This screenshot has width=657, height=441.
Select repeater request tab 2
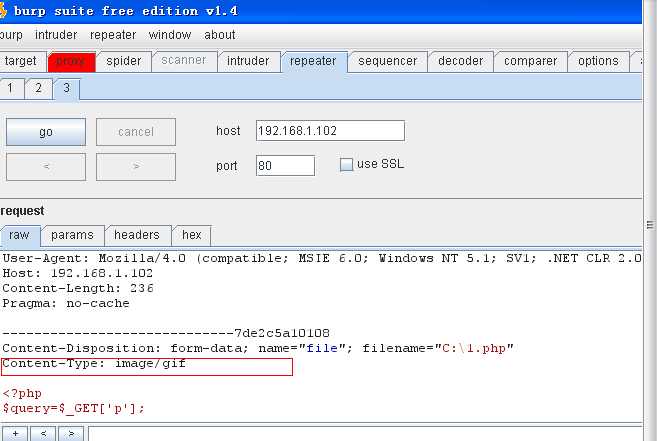coord(39,88)
